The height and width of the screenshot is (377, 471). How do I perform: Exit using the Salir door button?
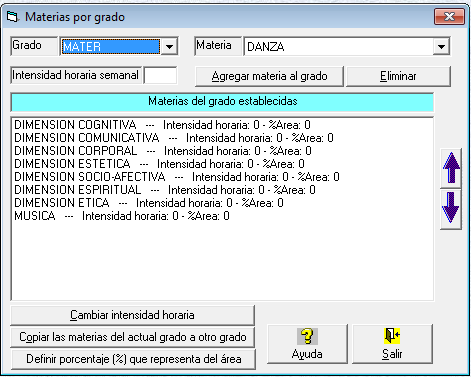coord(392,344)
